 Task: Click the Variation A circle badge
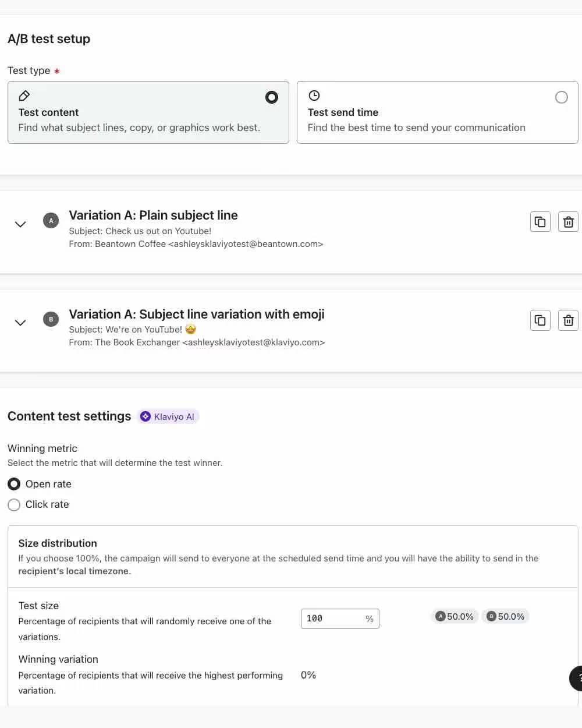(x=51, y=220)
